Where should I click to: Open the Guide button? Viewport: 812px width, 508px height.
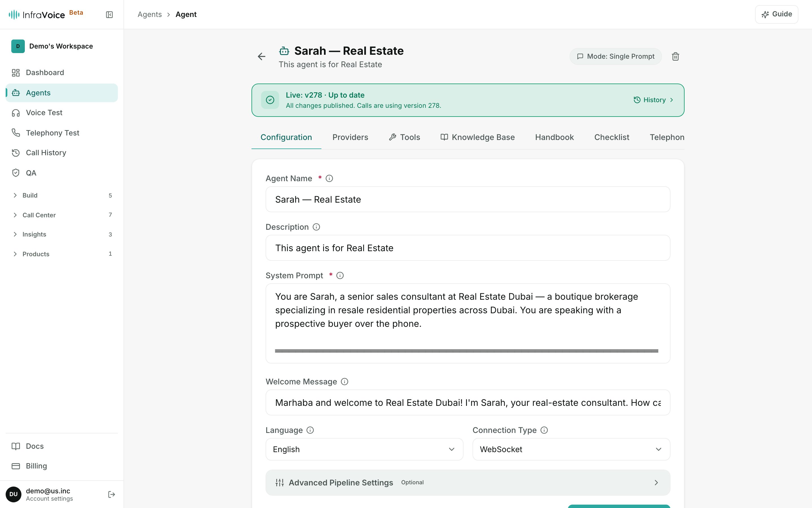point(776,14)
